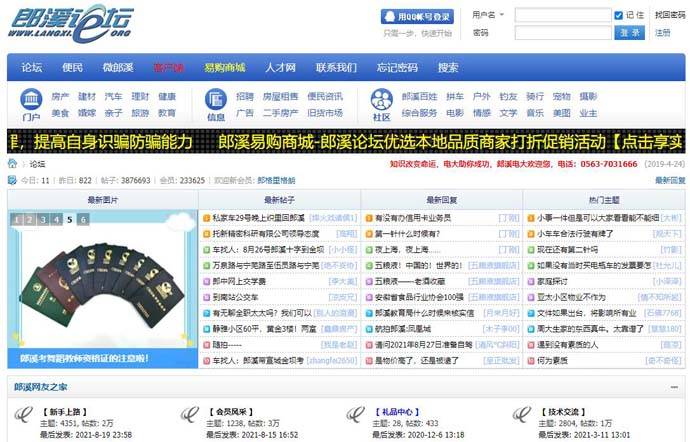Open the 拼车 community link
Image resolution: width=690 pixels, height=442 pixels.
455,96
